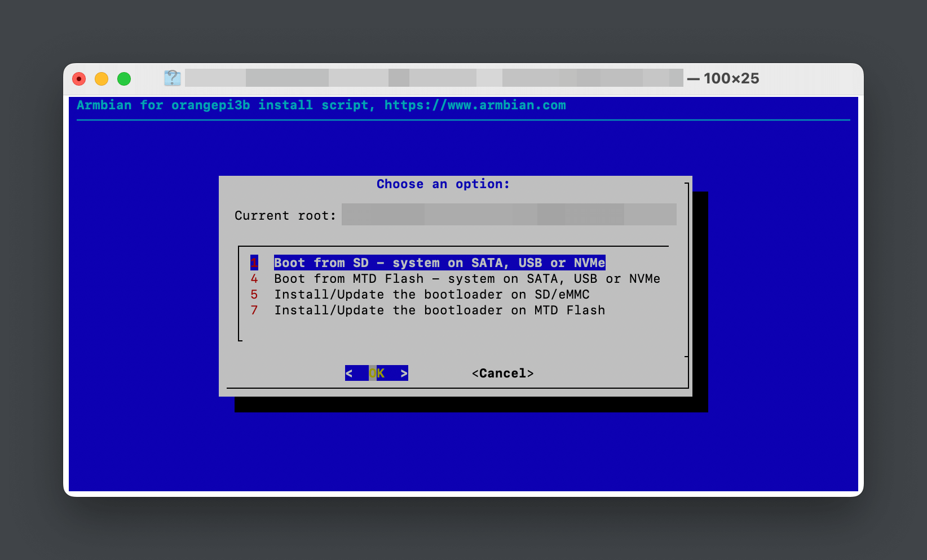
Task: Minimize the terminal using the yellow button
Action: coord(101,79)
